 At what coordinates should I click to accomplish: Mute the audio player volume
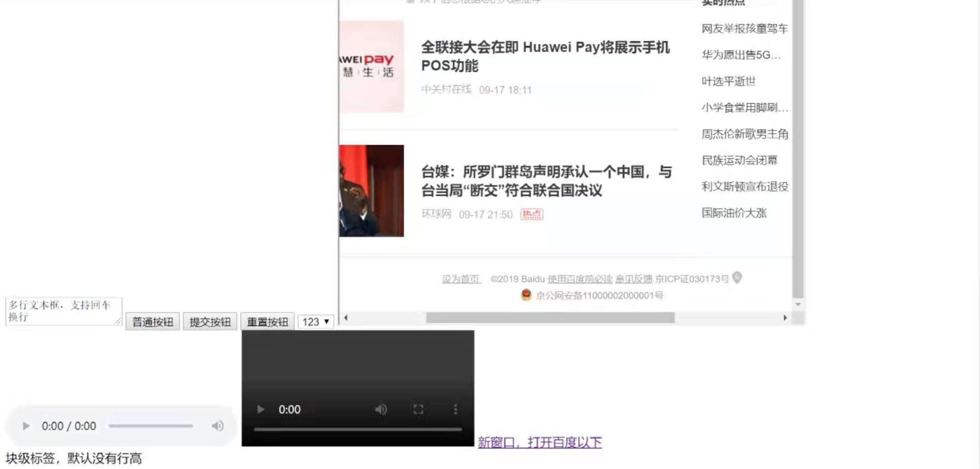218,426
